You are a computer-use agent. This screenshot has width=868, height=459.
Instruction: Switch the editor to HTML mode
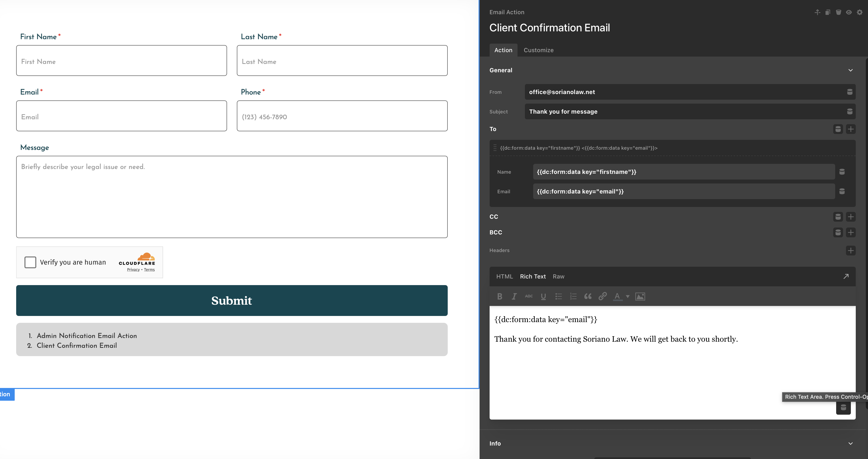point(505,276)
